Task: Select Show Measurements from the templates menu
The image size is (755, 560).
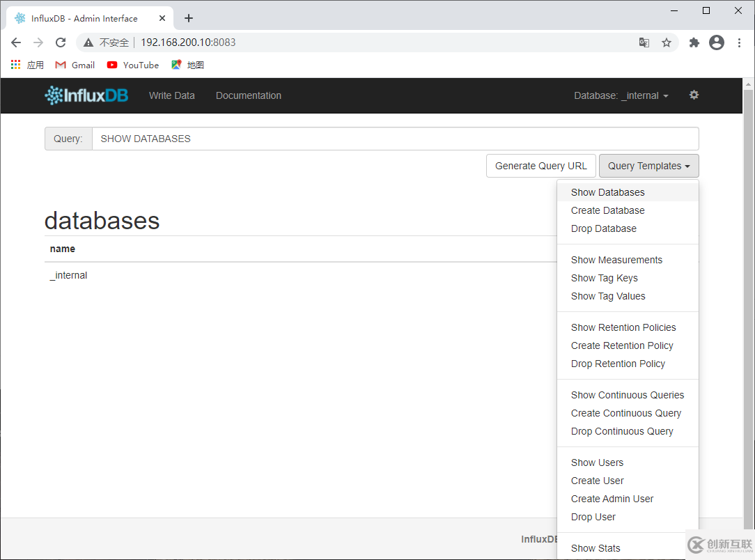Action: coord(616,260)
